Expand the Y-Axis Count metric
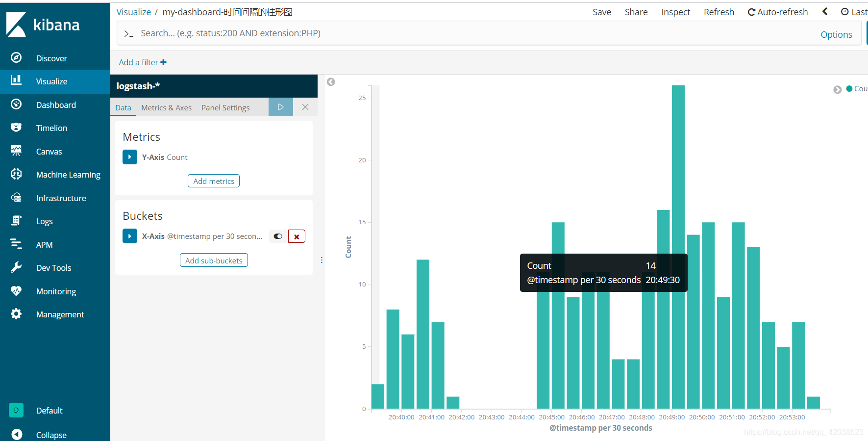The image size is (868, 441). coord(130,157)
